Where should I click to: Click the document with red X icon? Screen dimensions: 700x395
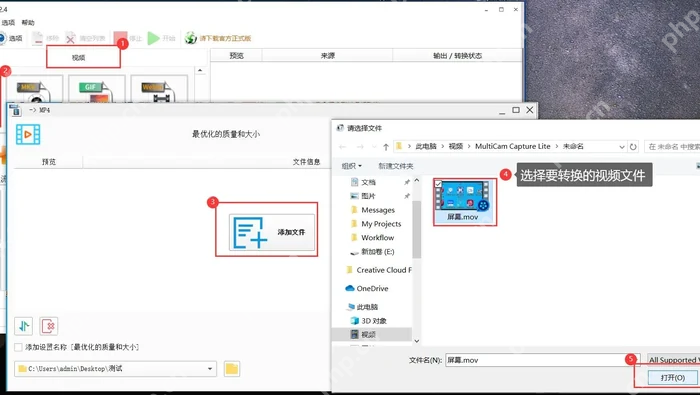point(49,326)
